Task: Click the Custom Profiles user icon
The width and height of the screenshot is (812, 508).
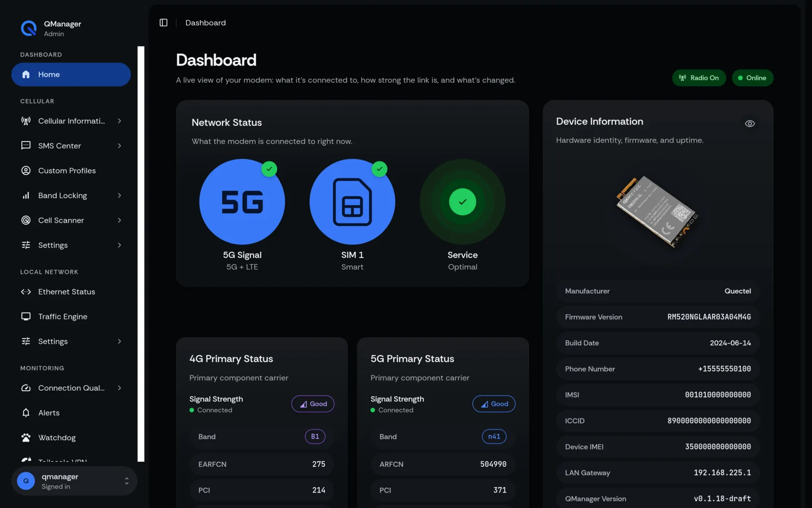Action: tap(26, 171)
